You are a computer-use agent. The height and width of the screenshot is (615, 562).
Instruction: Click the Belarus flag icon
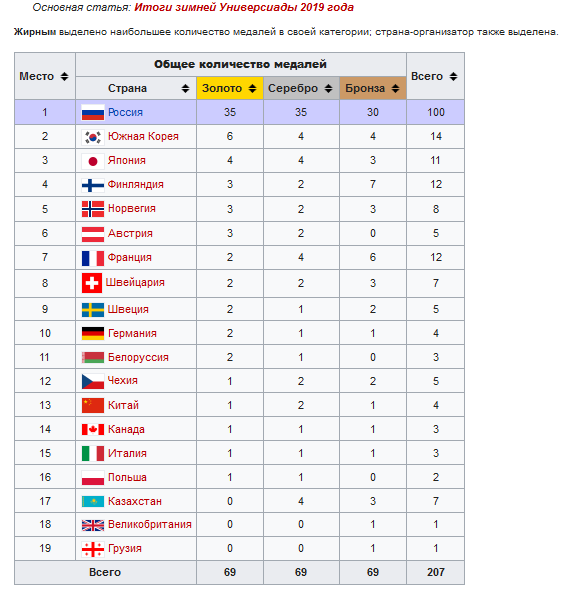tap(93, 357)
